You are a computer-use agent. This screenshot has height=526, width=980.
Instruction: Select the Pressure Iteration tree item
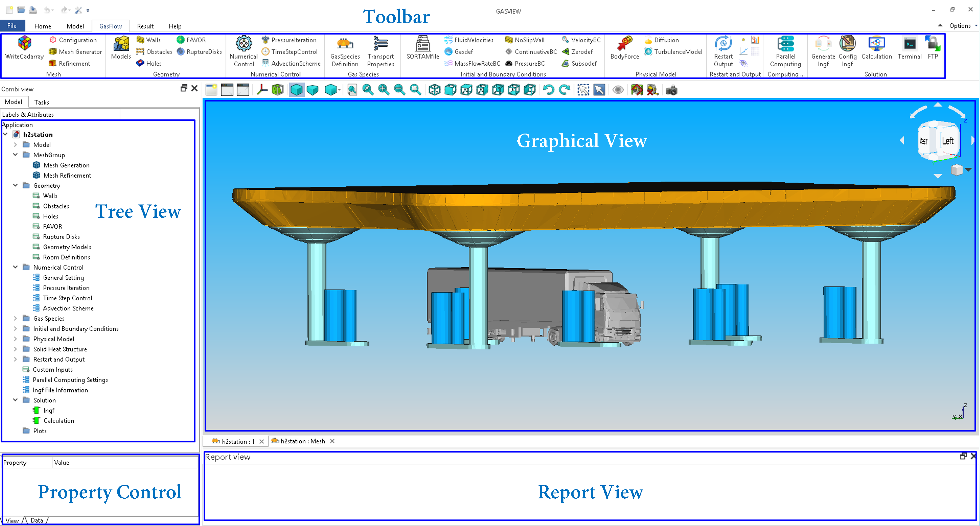click(x=66, y=288)
